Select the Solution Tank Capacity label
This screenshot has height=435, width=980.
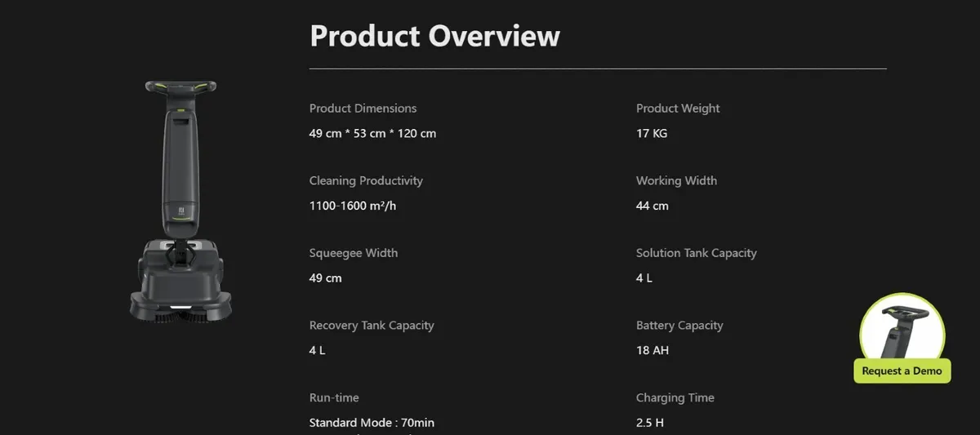click(696, 253)
